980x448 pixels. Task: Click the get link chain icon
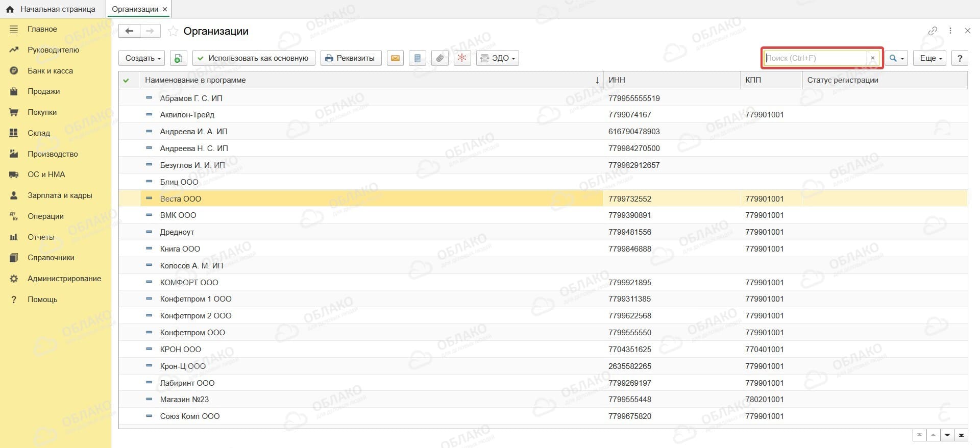point(933,31)
